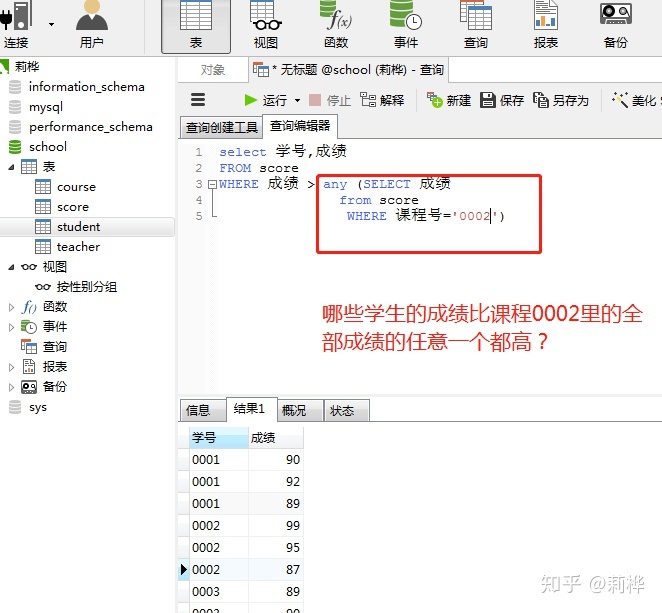The image size is (662, 613).
Task: Switch to the 对象 tab
Action: [212, 70]
